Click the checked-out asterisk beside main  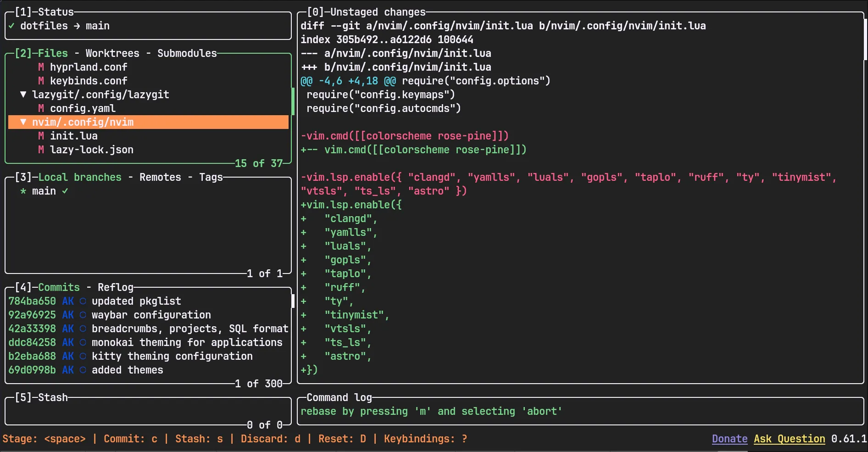pyautogui.click(x=23, y=191)
